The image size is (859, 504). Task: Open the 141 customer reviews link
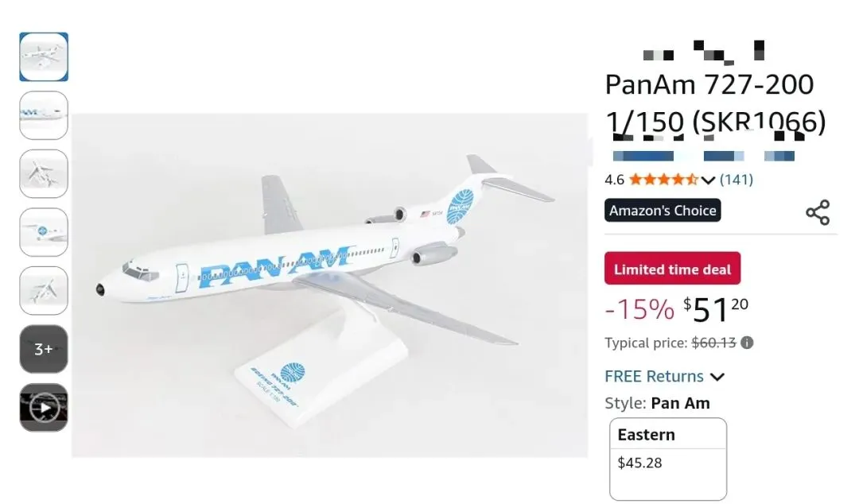736,180
